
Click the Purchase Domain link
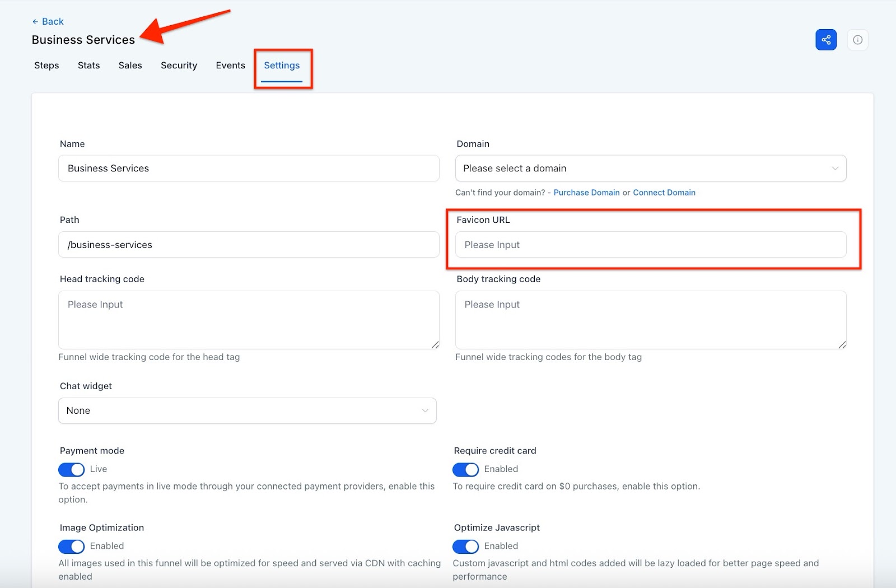[586, 193]
